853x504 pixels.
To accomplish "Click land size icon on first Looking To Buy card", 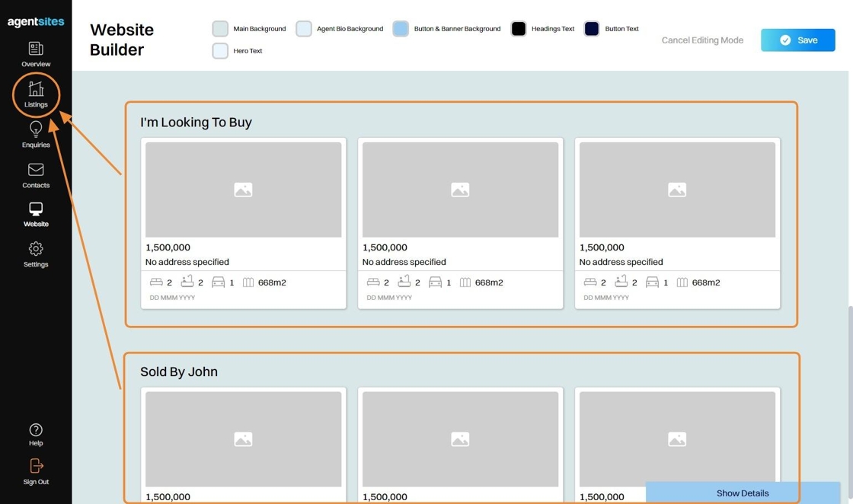I will click(x=248, y=282).
